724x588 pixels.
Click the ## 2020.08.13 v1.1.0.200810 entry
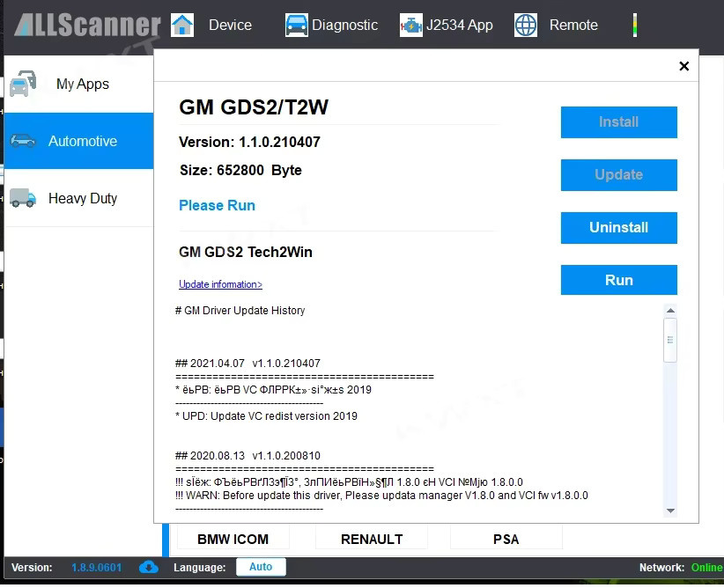(248, 456)
